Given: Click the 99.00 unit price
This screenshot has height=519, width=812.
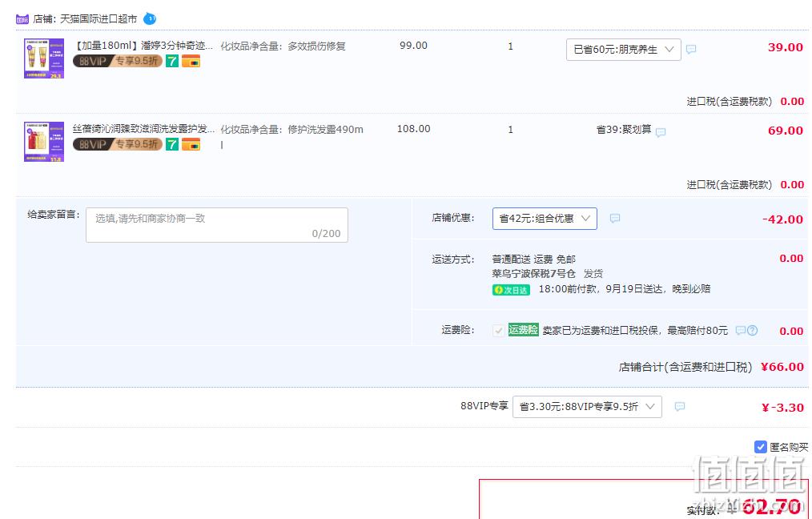Looking at the screenshot, I should (x=413, y=46).
